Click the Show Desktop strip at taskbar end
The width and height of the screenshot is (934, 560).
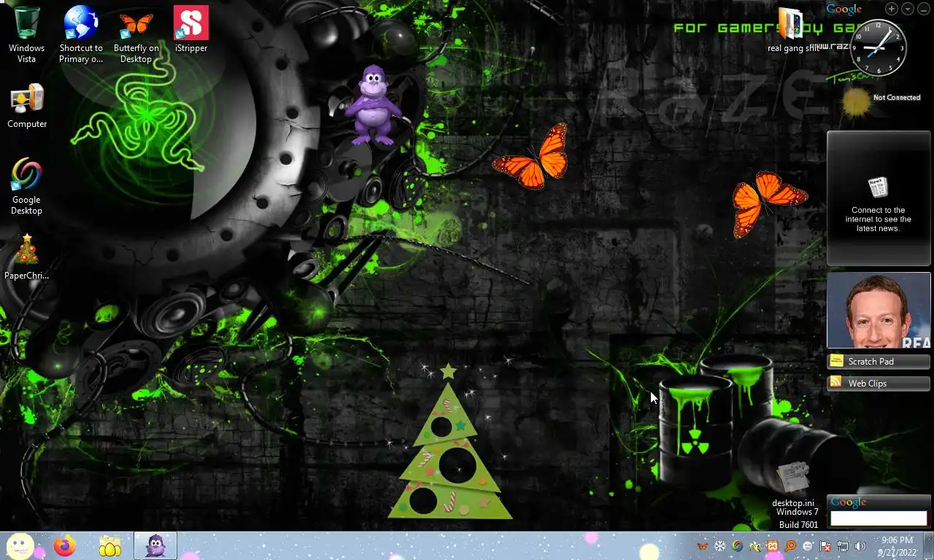point(928,545)
